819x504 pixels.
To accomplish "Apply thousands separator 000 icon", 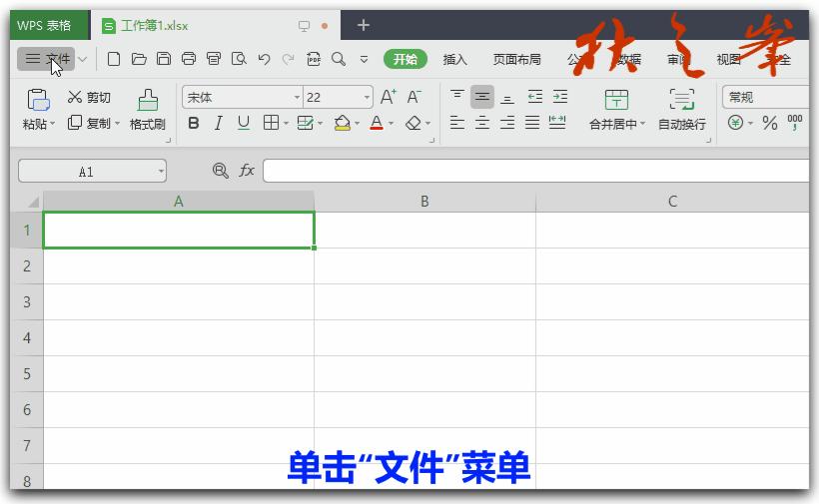I will coord(794,123).
